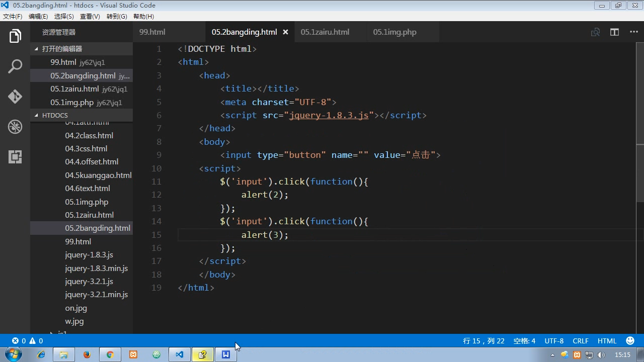Screen dimensions: 644x362
Task: Click the open changes icon in editor toolbar
Action: click(595, 32)
